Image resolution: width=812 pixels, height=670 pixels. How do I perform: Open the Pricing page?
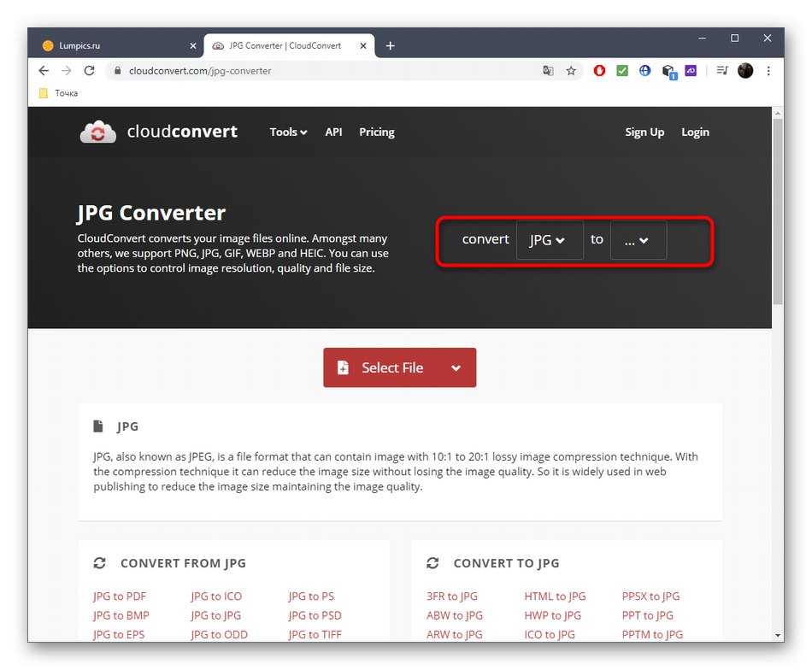(377, 132)
